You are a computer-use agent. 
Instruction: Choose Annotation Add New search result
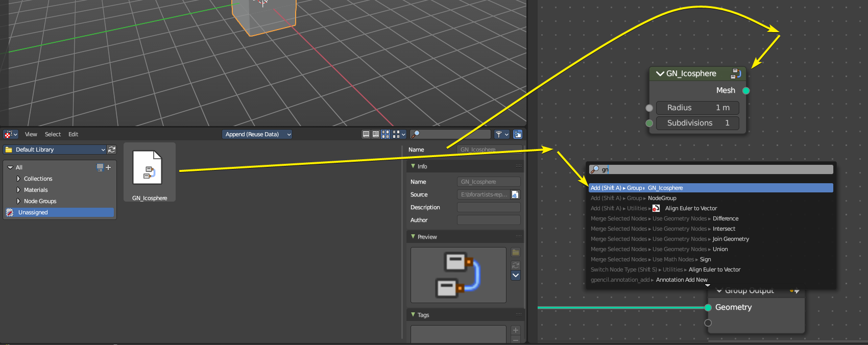point(711,280)
